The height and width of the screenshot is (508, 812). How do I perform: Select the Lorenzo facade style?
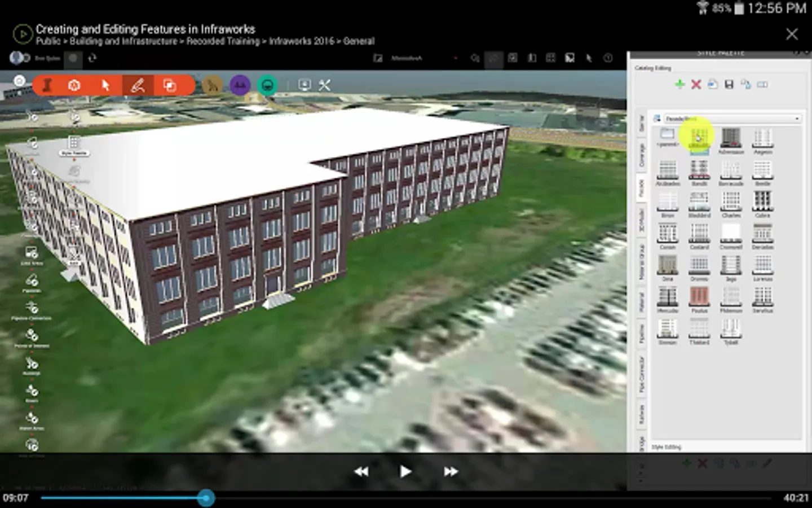[763, 268]
